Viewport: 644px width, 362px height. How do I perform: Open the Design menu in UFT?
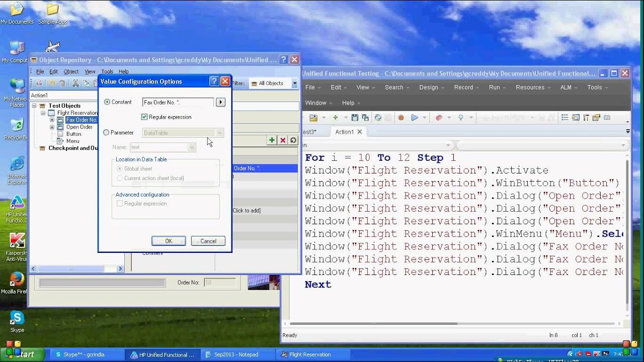(429, 87)
